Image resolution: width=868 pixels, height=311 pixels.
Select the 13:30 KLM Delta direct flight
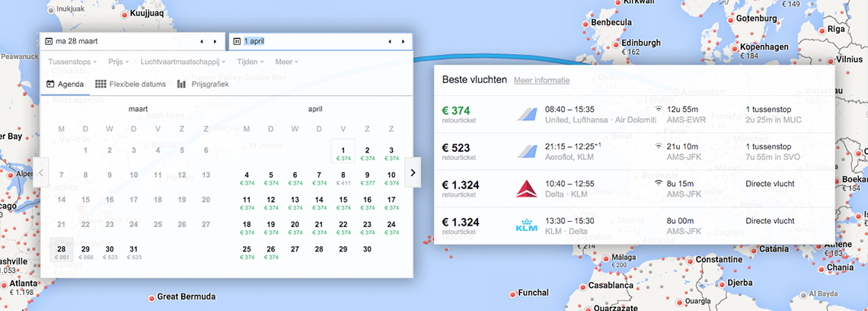[x=633, y=226]
